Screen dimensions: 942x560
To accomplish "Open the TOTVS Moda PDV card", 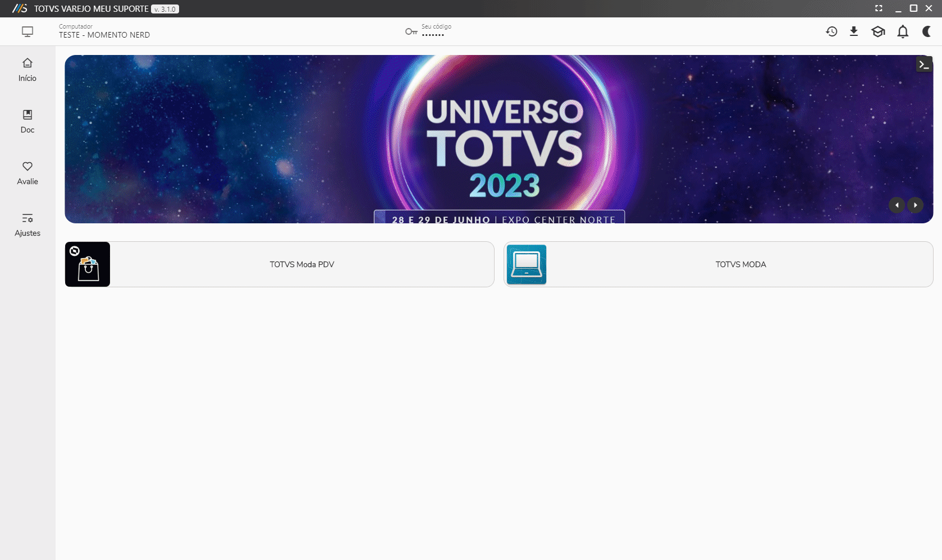I will (x=280, y=264).
